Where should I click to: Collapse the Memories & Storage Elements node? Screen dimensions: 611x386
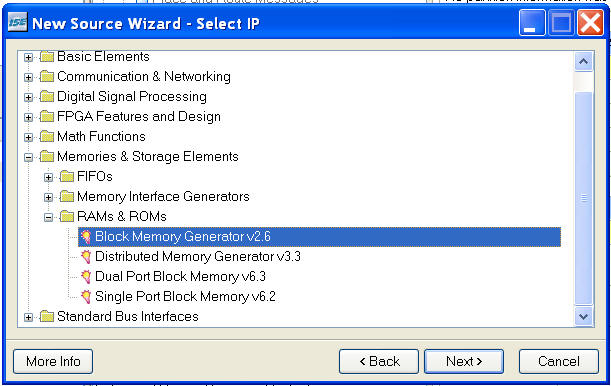tap(28, 157)
